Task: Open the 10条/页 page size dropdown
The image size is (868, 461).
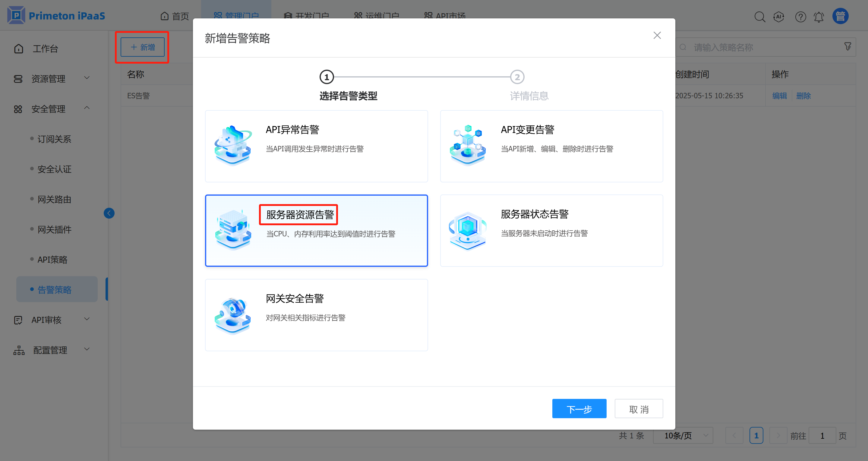Action: (683, 435)
